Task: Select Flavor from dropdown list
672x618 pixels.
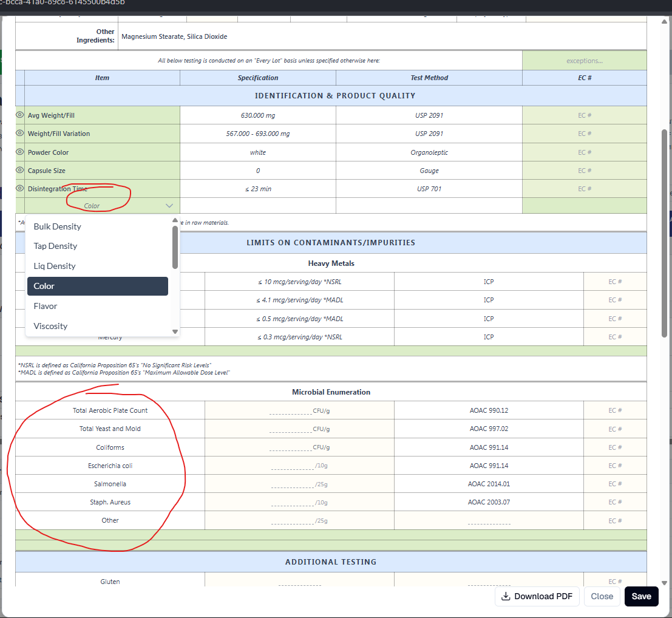Action: [x=98, y=306]
